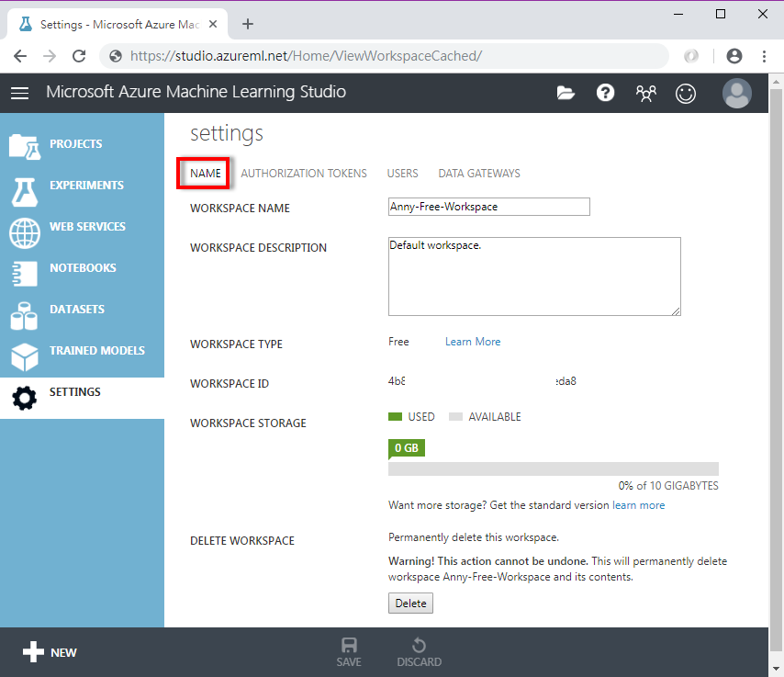Select the workspace ID value text
The image size is (784, 677).
click(x=482, y=381)
